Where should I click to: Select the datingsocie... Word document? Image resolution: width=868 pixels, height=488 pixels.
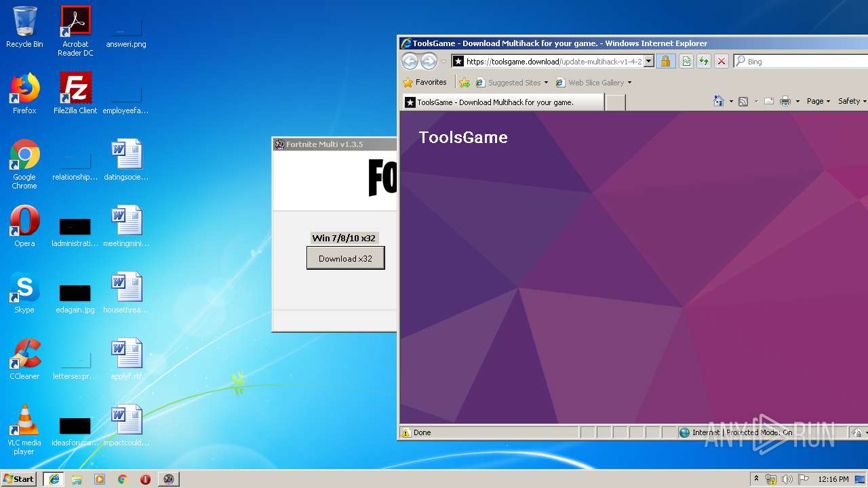click(126, 160)
